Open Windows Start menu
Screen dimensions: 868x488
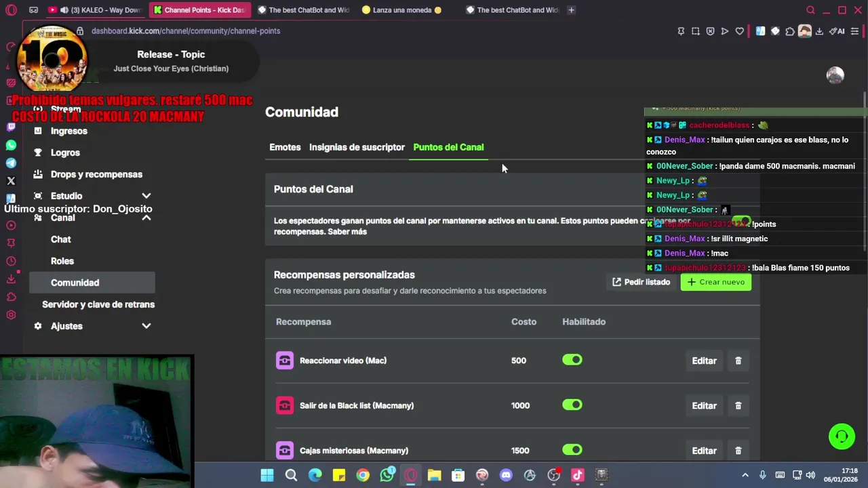pyautogui.click(x=267, y=475)
